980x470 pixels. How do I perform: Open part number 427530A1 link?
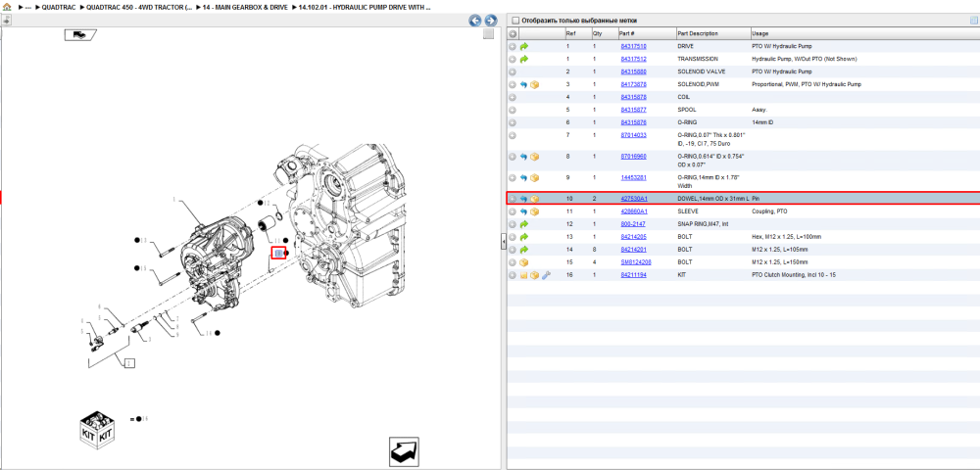click(634, 199)
